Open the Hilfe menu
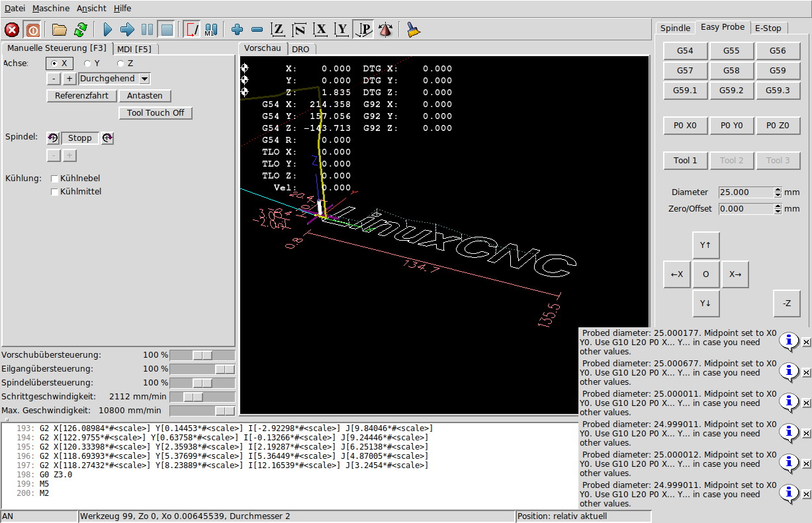This screenshot has width=812, height=523. click(122, 9)
